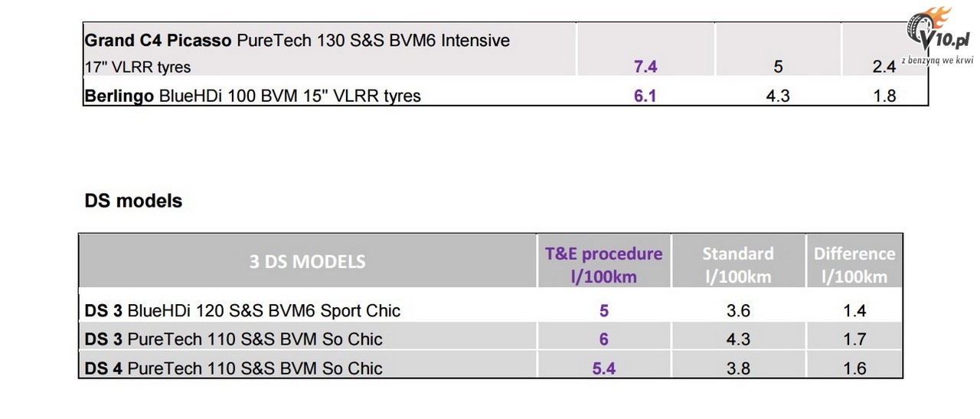980x419 pixels.
Task: Click the "T&E procedure l/100km" column header
Action: coord(603,264)
